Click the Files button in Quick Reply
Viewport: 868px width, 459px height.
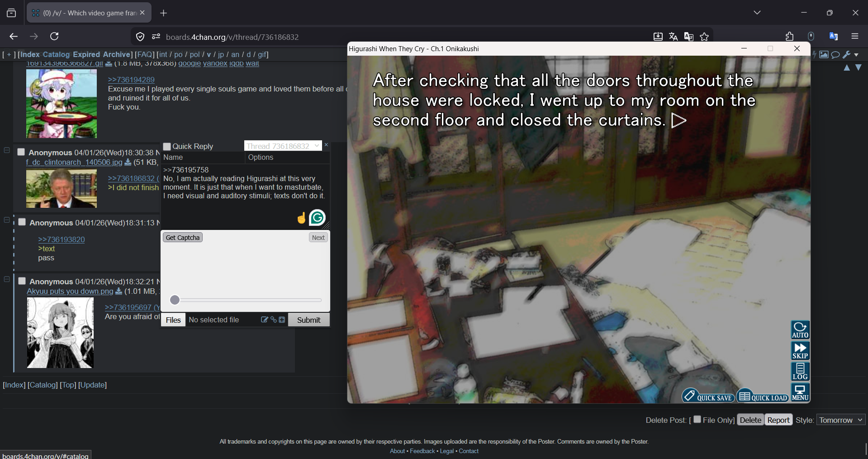click(173, 320)
